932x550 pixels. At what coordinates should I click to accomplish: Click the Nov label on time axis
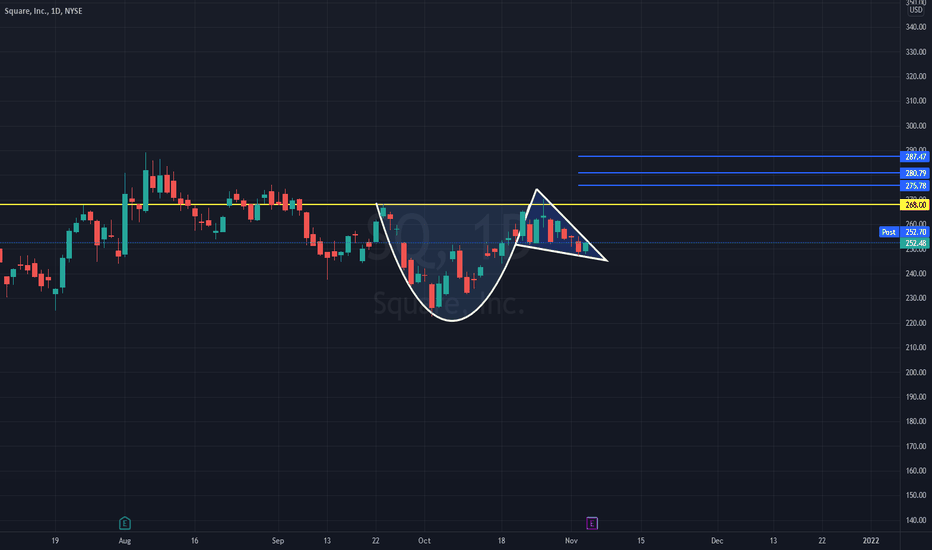click(571, 540)
